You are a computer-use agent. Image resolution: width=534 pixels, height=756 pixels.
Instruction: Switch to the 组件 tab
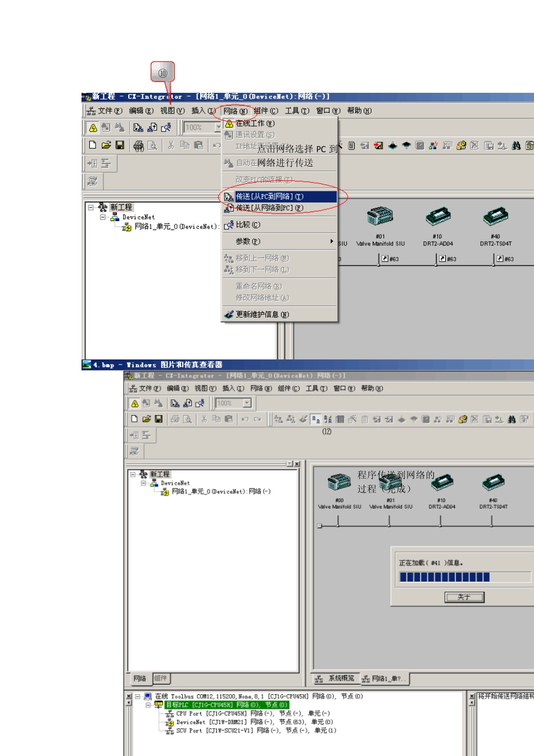(x=161, y=678)
